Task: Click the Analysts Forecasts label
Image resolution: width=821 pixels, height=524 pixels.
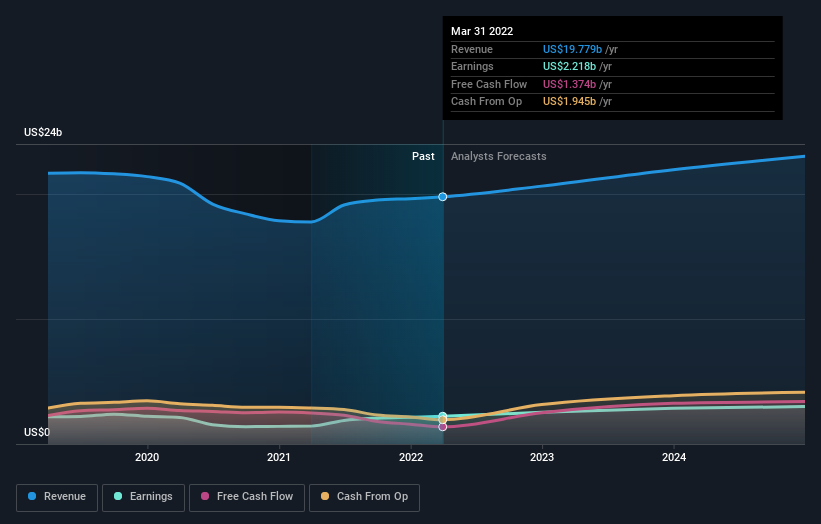Action: coord(498,156)
